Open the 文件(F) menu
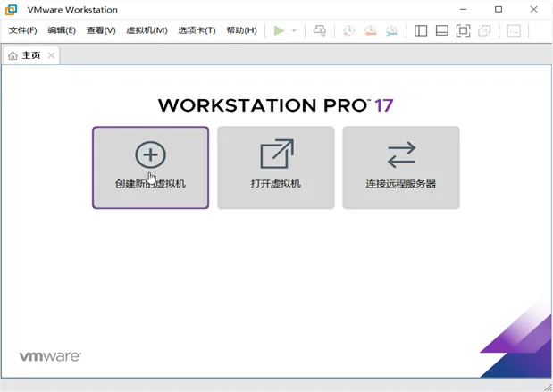553x392 pixels. coord(23,30)
